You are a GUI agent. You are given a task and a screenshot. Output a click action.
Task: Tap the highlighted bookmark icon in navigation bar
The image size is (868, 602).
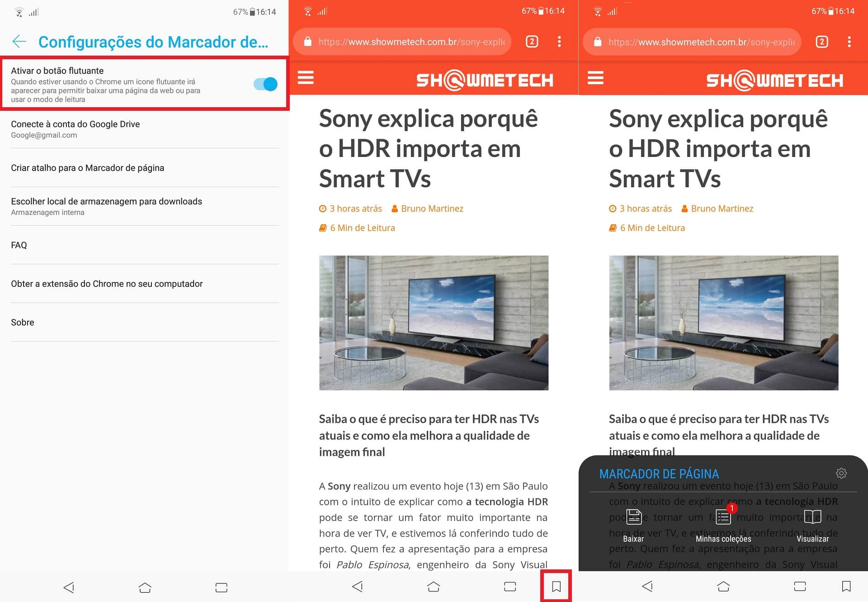tap(556, 587)
